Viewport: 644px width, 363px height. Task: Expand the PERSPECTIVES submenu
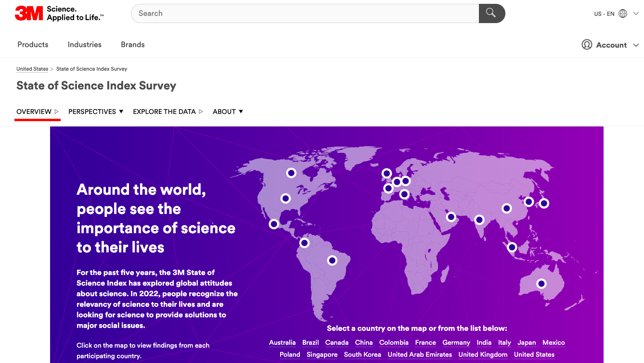96,112
